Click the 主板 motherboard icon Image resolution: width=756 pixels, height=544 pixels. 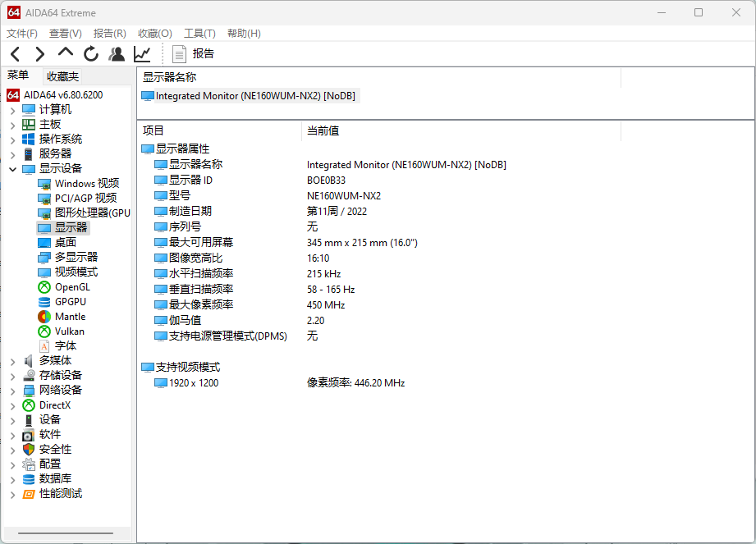(x=29, y=125)
